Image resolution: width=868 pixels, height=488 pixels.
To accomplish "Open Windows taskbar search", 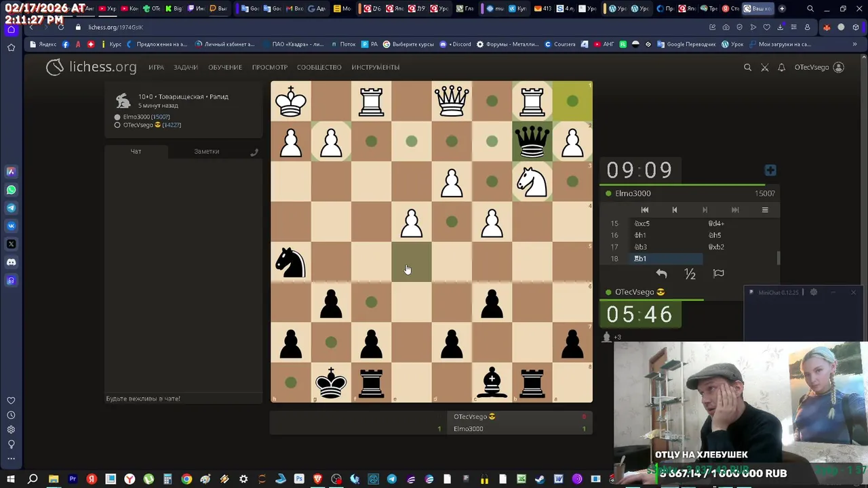I will (33, 479).
